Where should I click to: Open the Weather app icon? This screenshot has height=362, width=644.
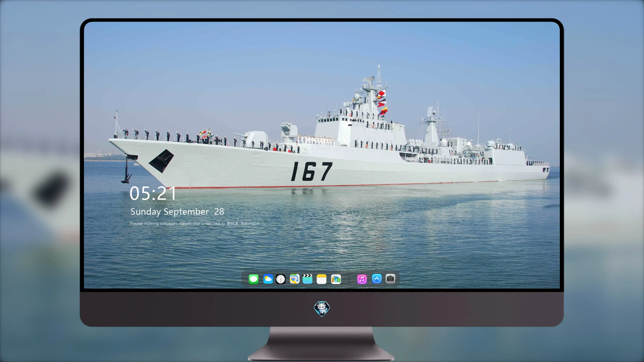(x=268, y=279)
